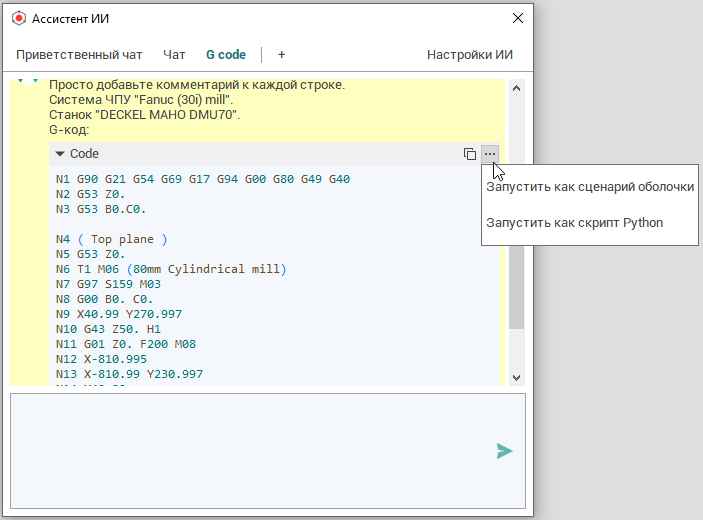Open the Чат tab
This screenshot has width=703, height=520.
[x=174, y=55]
